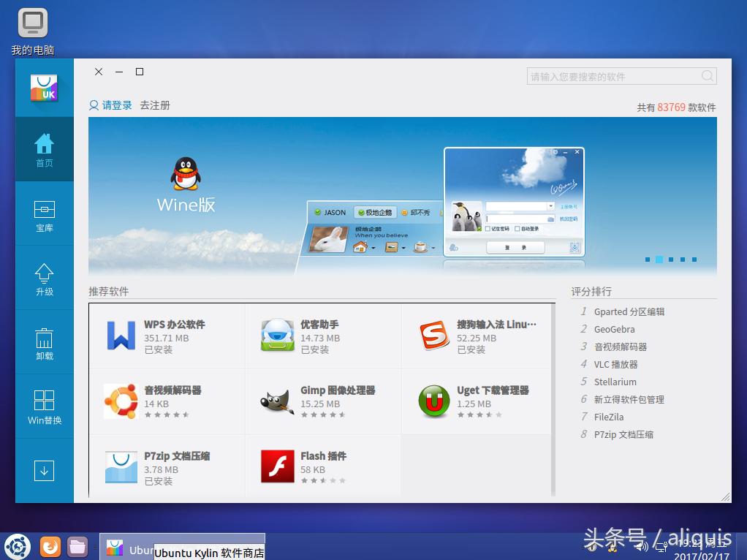Click the 去注册 register link
747x560 pixels.
[153, 105]
